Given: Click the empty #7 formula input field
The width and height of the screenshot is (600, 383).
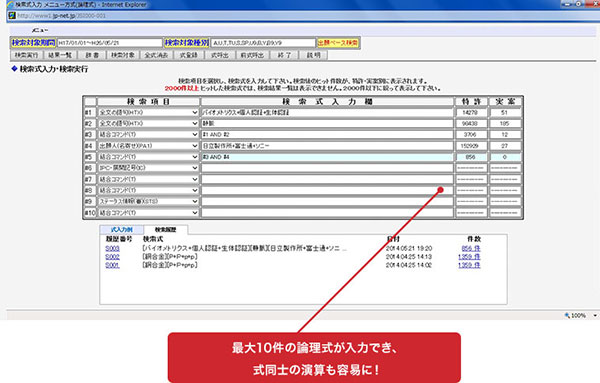Looking at the screenshot, I should [327, 179].
